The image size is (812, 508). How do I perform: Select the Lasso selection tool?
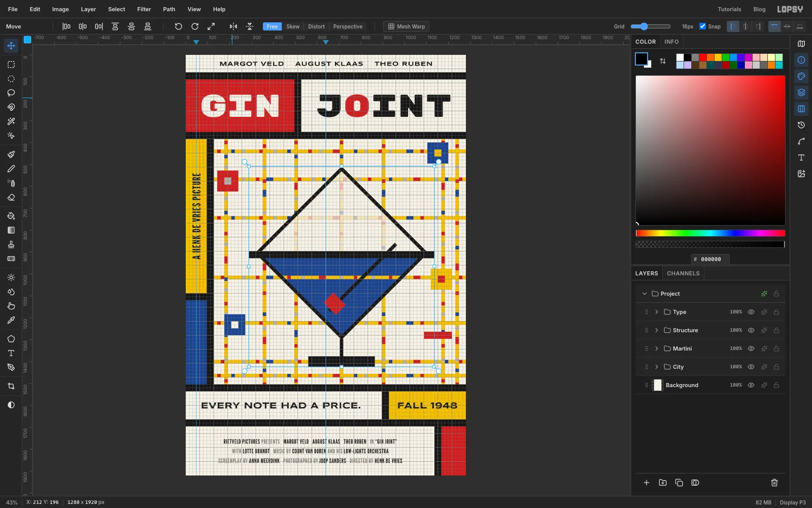pos(11,93)
